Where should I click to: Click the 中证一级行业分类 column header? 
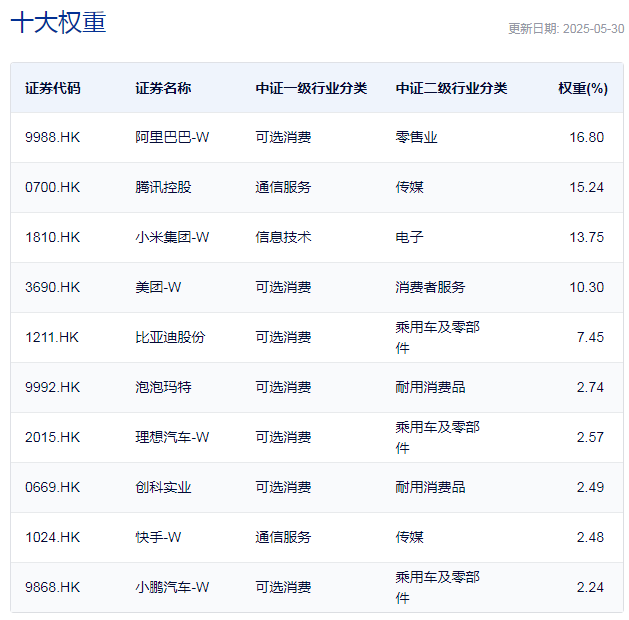311,88
